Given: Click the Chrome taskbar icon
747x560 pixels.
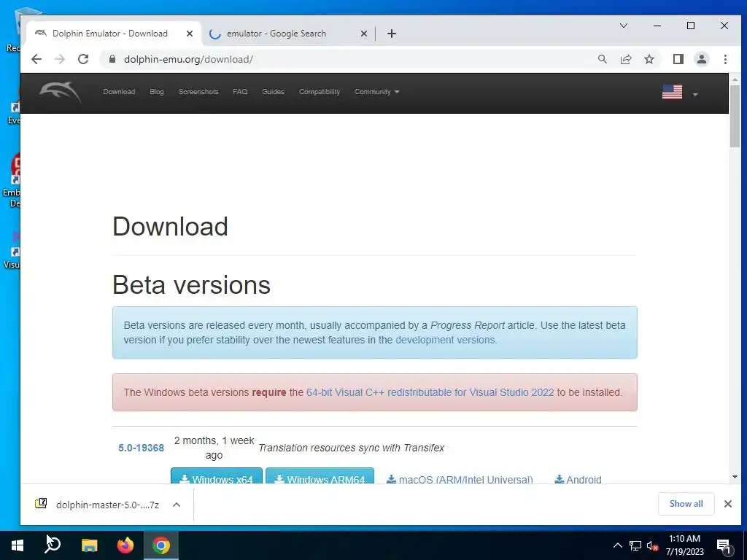Looking at the screenshot, I should [161, 545].
